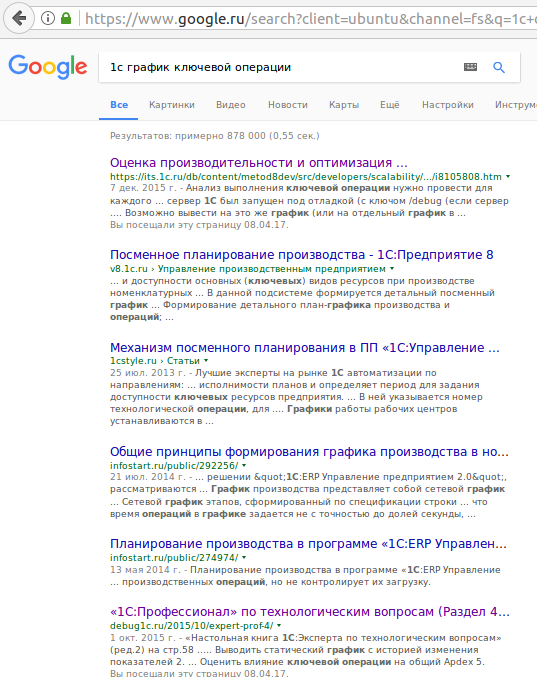Open result Планирование производства в программе 1C:ERP

[x=308, y=544]
